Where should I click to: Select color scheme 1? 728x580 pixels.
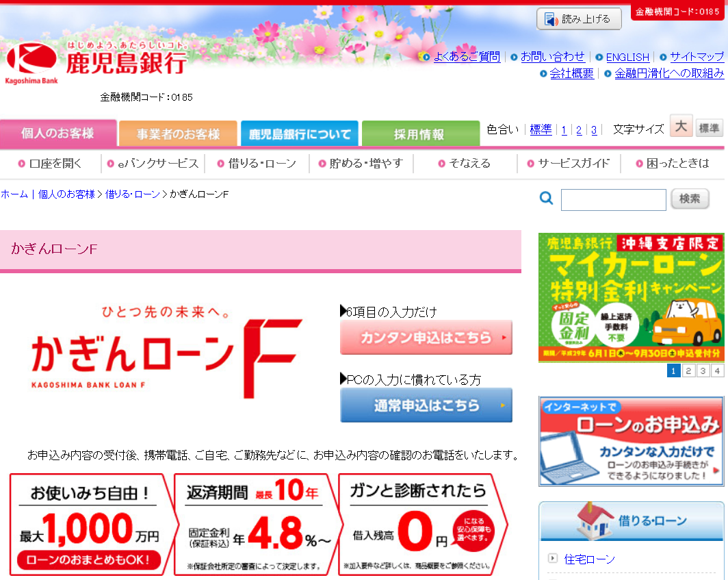564,130
